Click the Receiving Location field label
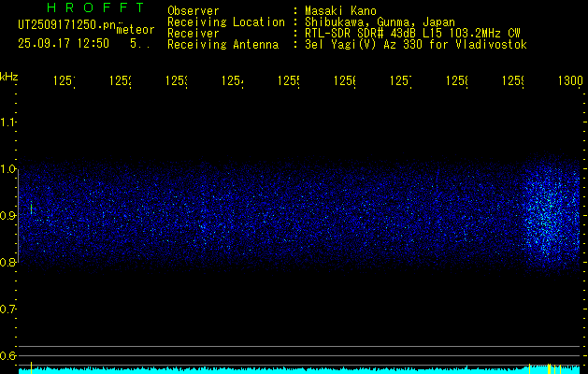This screenshot has width=588, height=374. click(x=225, y=22)
